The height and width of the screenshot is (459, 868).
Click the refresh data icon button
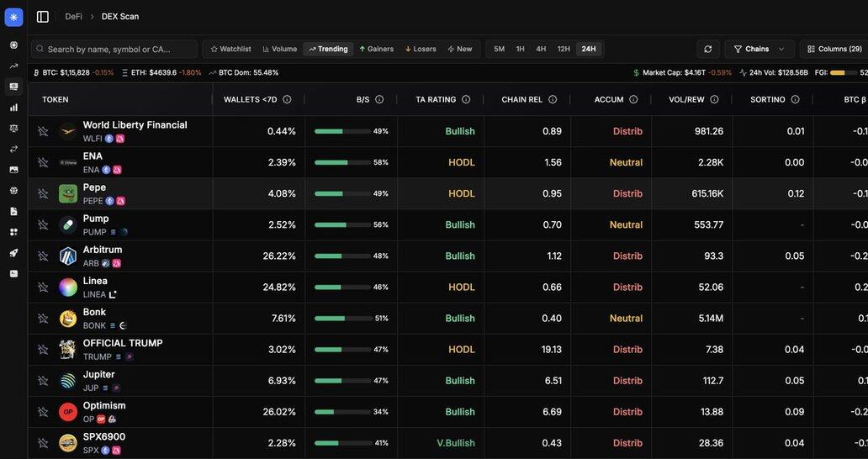pos(708,50)
